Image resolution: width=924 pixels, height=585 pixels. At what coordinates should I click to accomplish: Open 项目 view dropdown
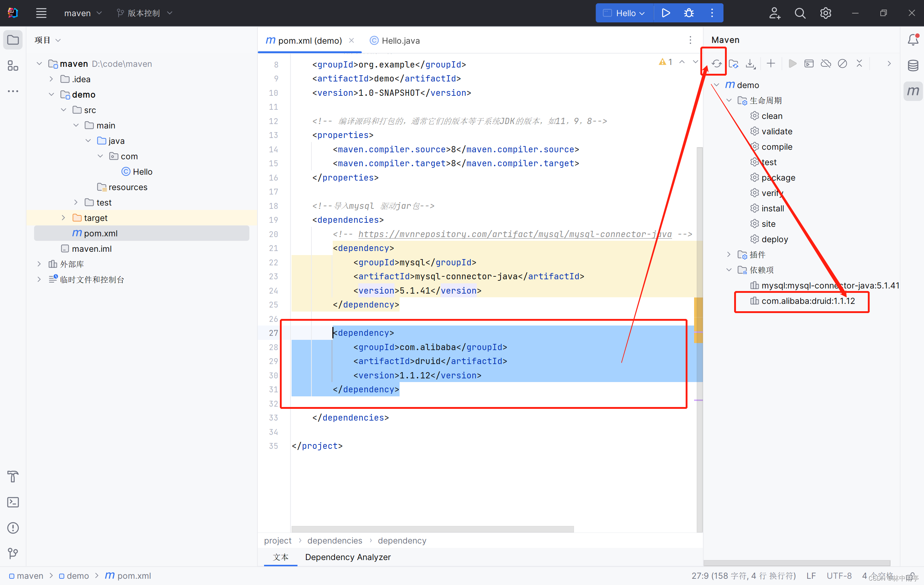point(48,40)
